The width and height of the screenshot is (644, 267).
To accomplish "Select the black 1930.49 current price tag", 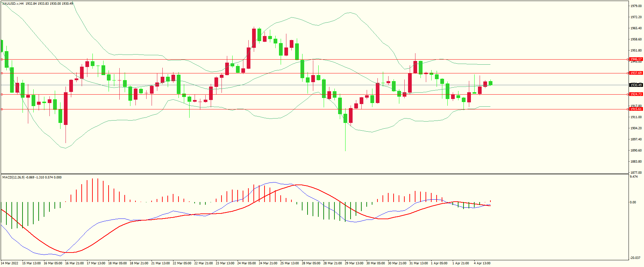I will [x=636, y=85].
